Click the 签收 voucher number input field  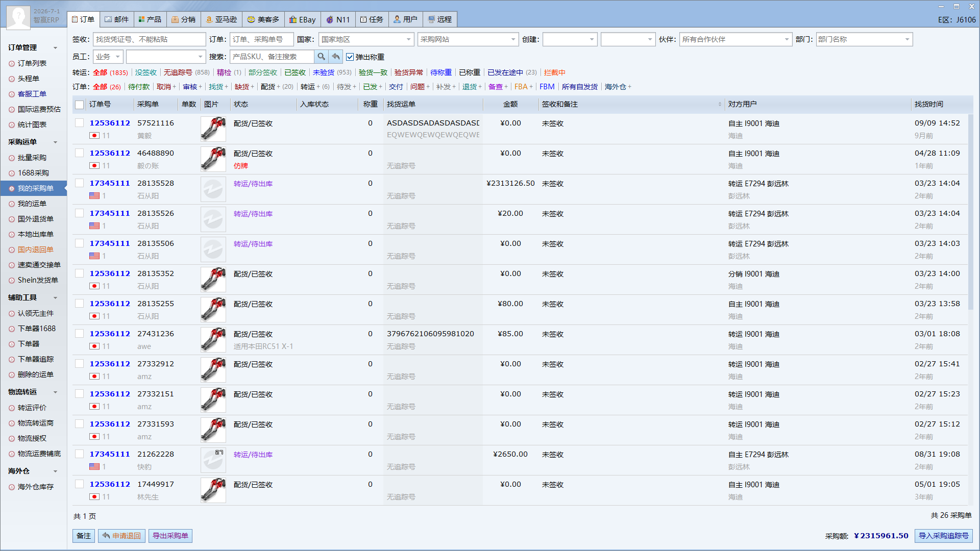coord(150,39)
